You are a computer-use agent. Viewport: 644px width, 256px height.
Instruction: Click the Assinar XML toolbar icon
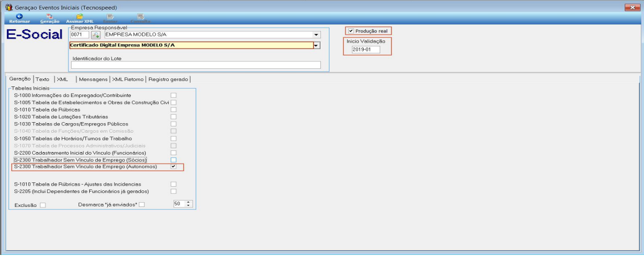(80, 16)
